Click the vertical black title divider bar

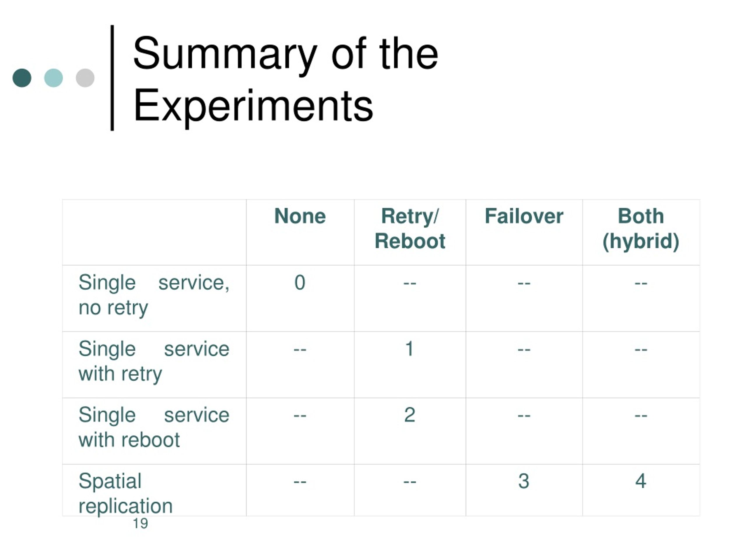(x=112, y=78)
